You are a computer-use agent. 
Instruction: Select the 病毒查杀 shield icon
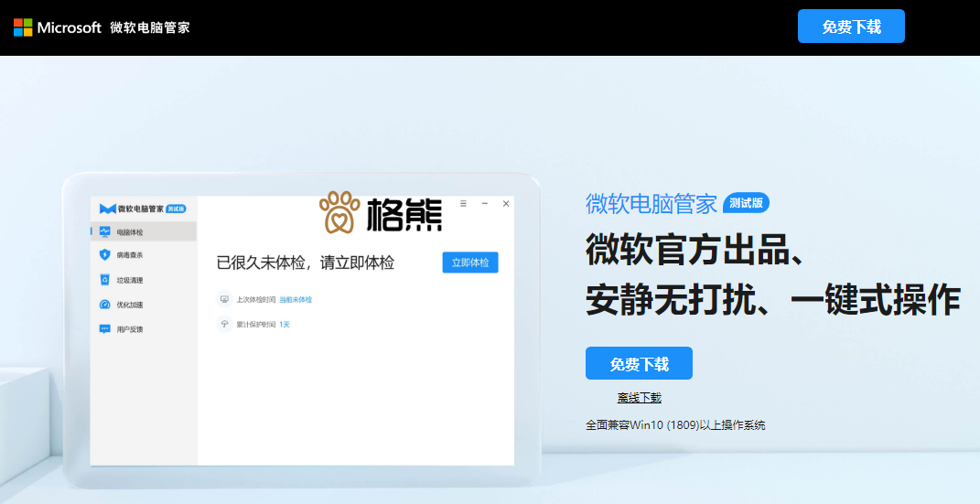click(x=104, y=255)
